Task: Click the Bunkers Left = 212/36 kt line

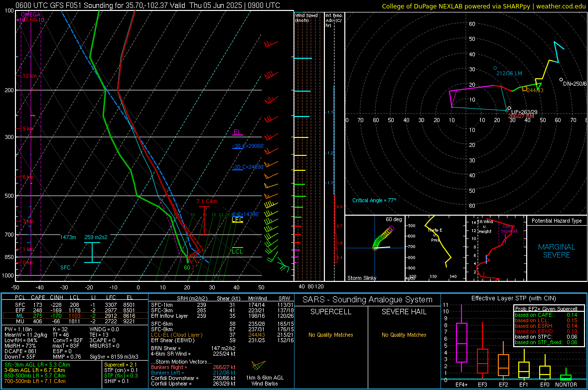Action: coord(193,373)
